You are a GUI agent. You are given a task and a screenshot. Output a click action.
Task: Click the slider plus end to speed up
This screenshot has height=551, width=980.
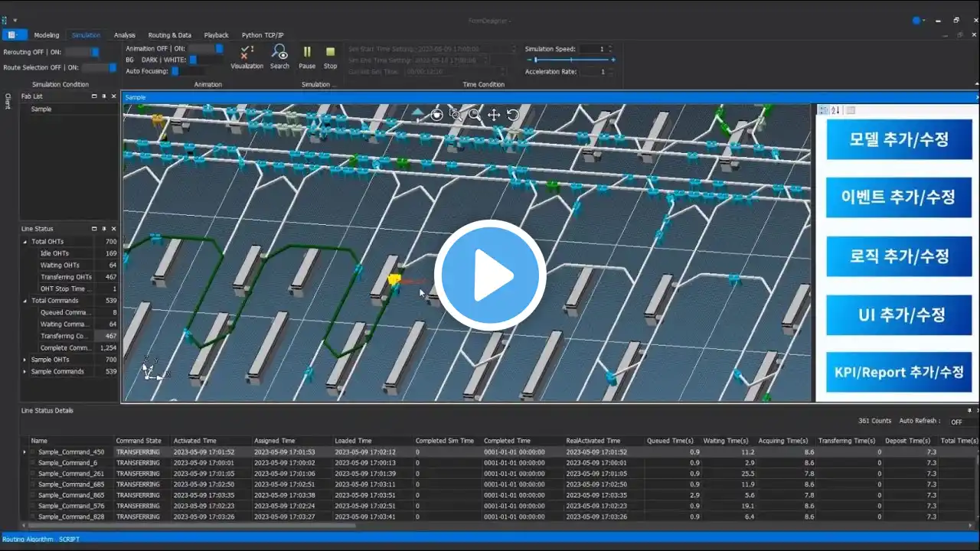pyautogui.click(x=613, y=60)
